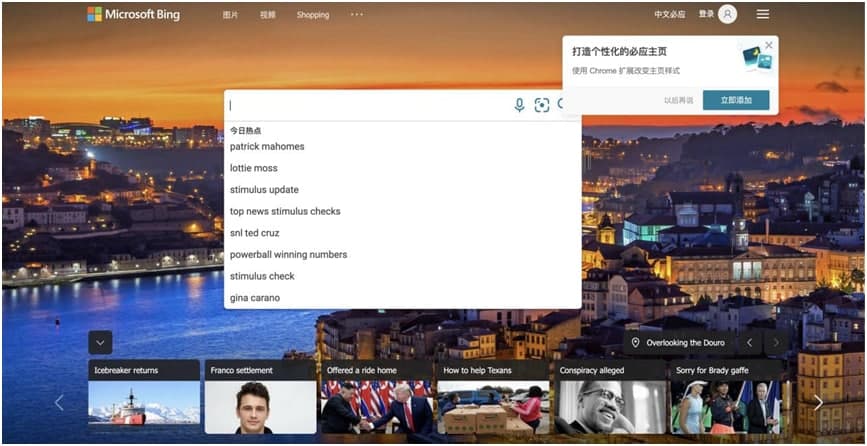Select suggestion snl ted cruz
The height and width of the screenshot is (446, 867).
(403, 233)
